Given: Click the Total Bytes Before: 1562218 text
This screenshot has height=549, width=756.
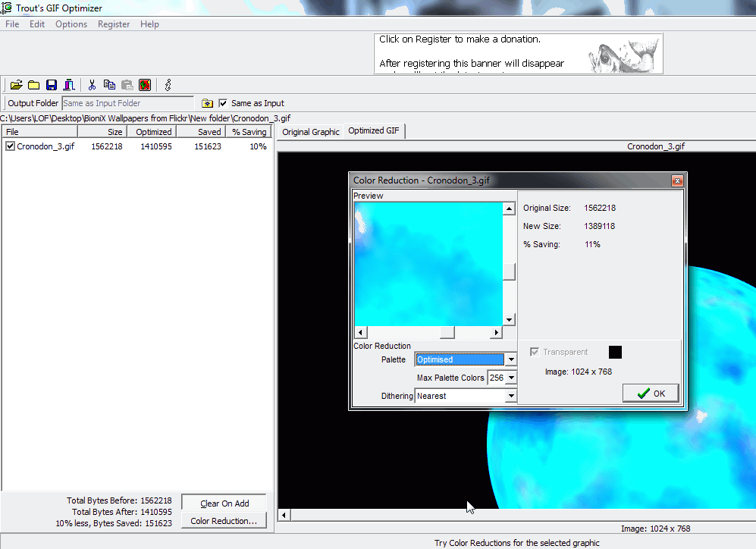Looking at the screenshot, I should pos(119,500).
